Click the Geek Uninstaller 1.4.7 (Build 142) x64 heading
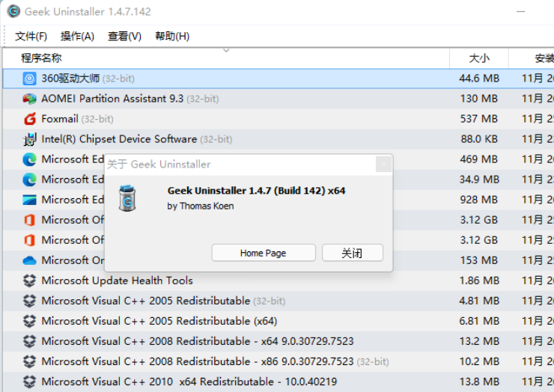The height and width of the screenshot is (392, 554). pos(257,191)
